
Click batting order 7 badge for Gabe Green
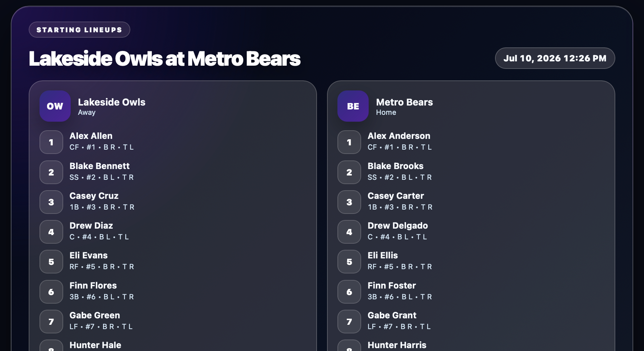coord(51,322)
